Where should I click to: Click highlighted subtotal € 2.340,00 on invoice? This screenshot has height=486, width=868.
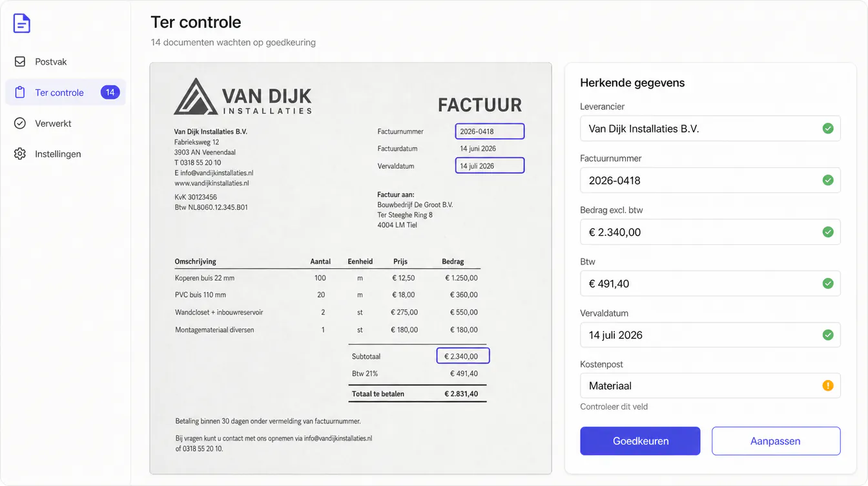point(463,356)
